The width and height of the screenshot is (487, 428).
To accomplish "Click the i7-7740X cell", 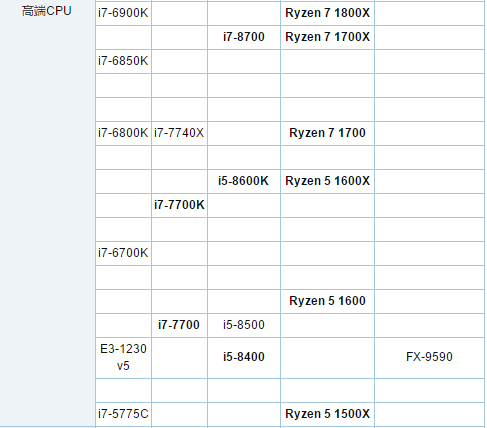I will tap(179, 133).
